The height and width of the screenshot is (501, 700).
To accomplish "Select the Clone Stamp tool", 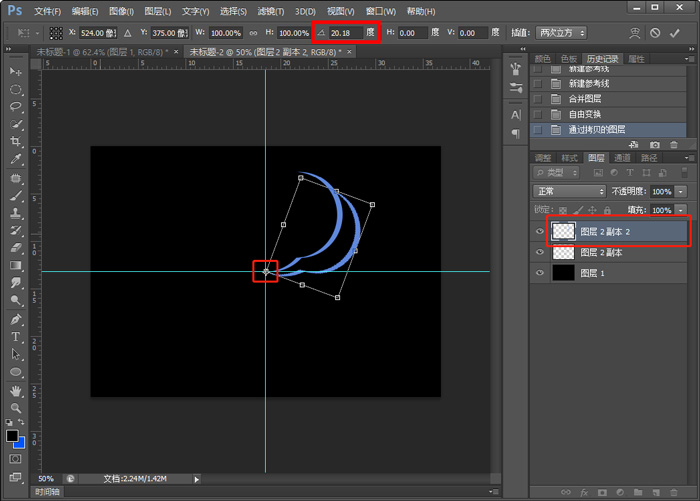I will click(x=16, y=213).
